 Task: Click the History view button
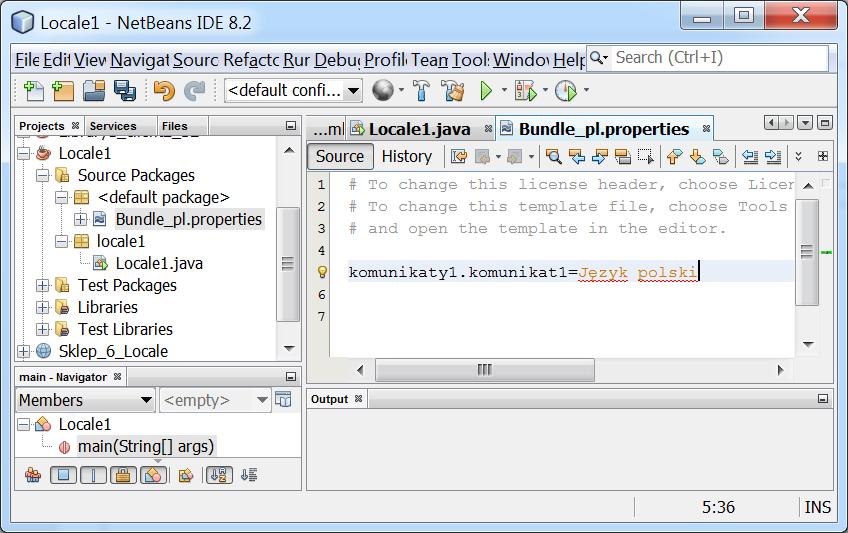(407, 156)
